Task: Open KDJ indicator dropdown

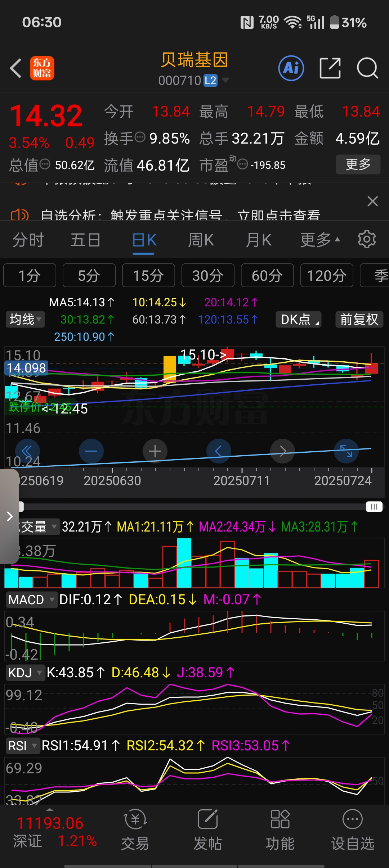Action: tap(25, 672)
